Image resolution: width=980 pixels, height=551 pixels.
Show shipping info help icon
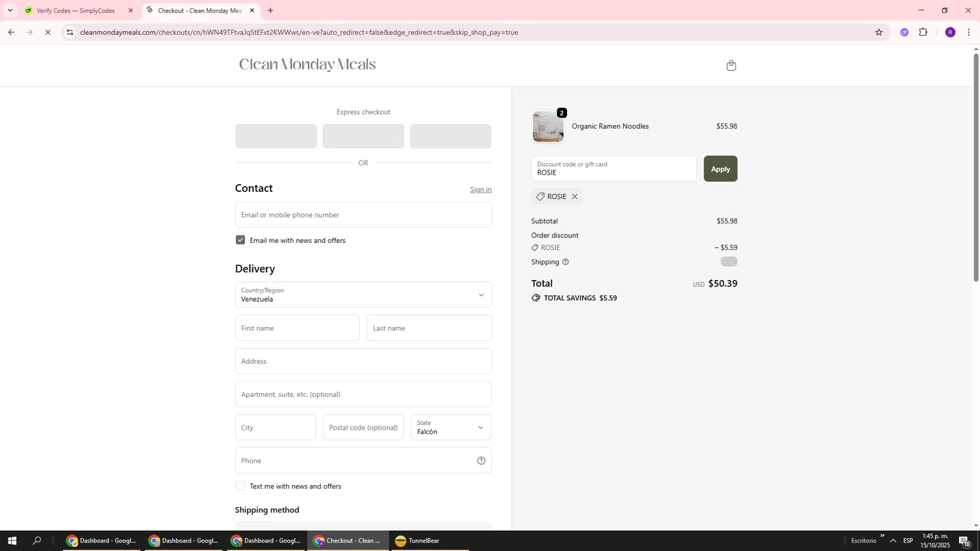point(566,262)
